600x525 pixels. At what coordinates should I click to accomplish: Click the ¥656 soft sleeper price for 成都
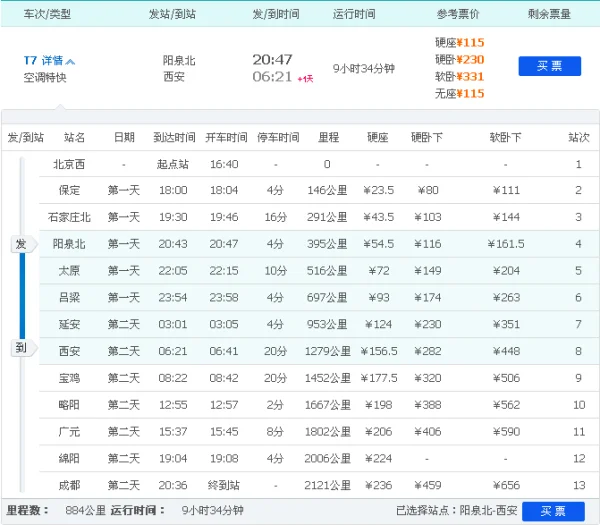(x=506, y=485)
